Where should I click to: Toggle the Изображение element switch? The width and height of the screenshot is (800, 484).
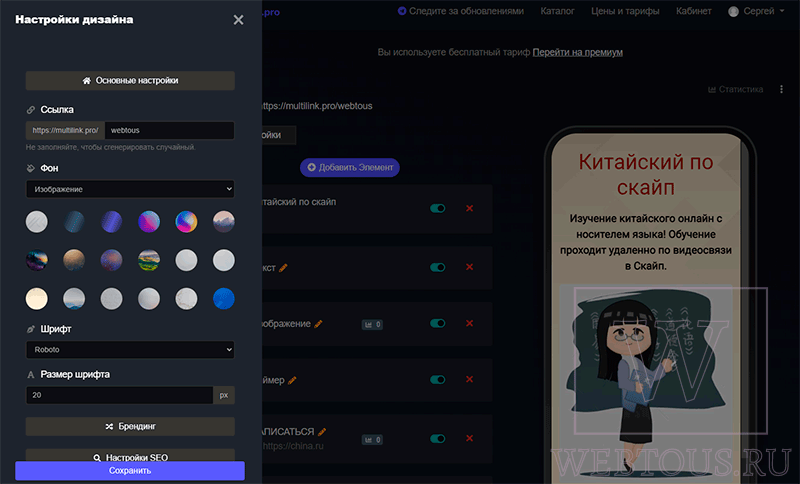438,323
